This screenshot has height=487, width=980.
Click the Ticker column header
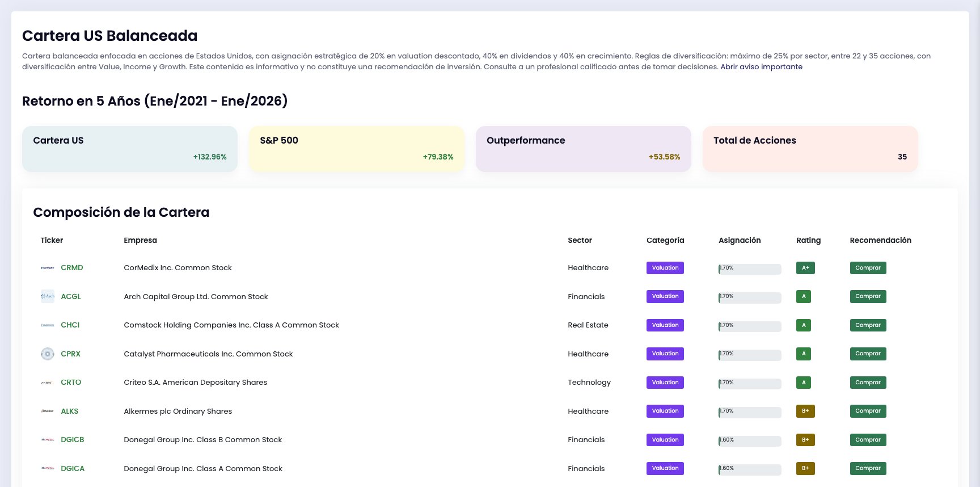point(52,241)
